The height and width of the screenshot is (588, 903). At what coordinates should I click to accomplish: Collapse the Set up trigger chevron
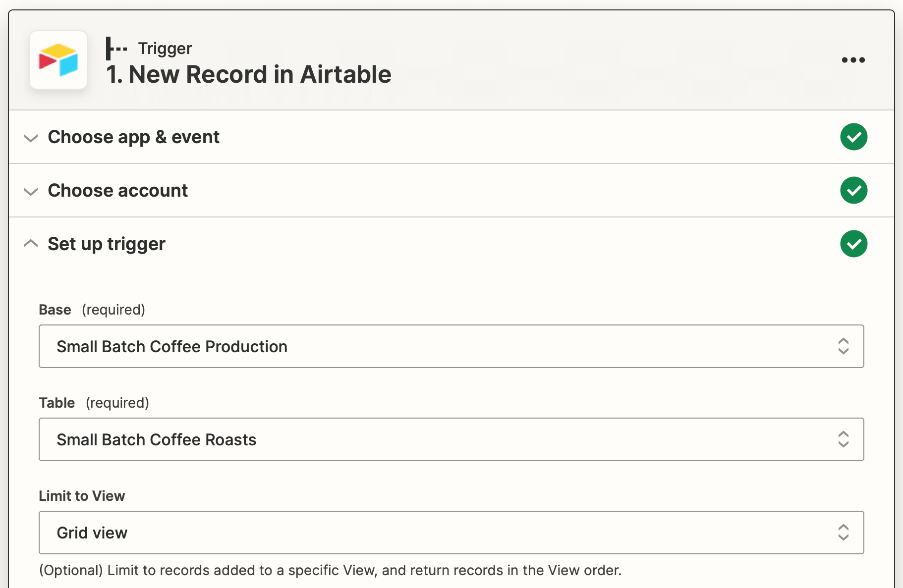point(31,243)
